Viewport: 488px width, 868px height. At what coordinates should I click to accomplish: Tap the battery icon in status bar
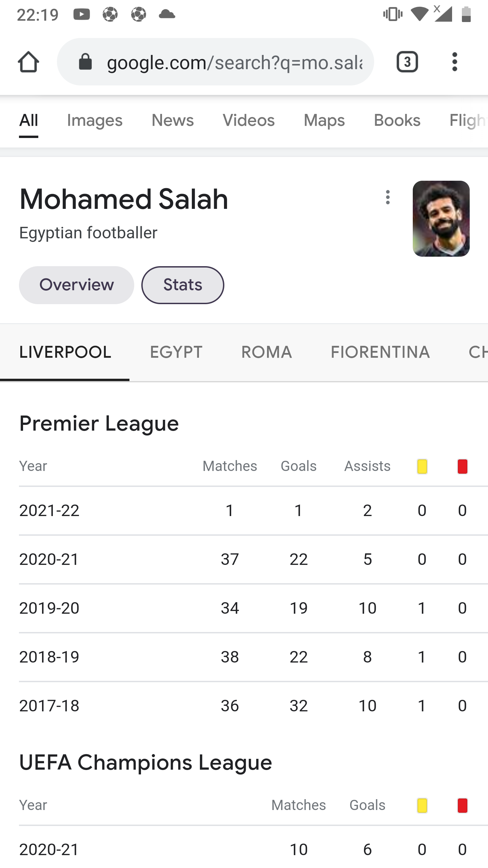[466, 14]
